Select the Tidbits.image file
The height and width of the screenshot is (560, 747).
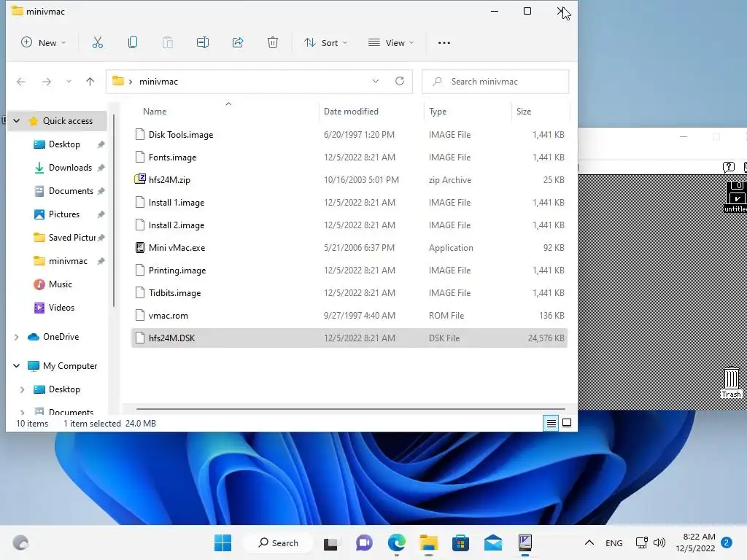(349, 293)
